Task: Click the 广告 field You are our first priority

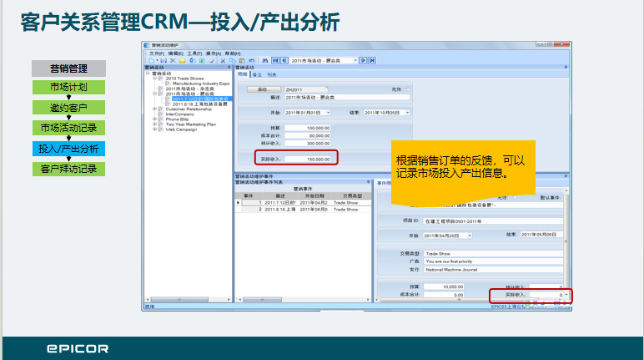Action: [x=493, y=261]
